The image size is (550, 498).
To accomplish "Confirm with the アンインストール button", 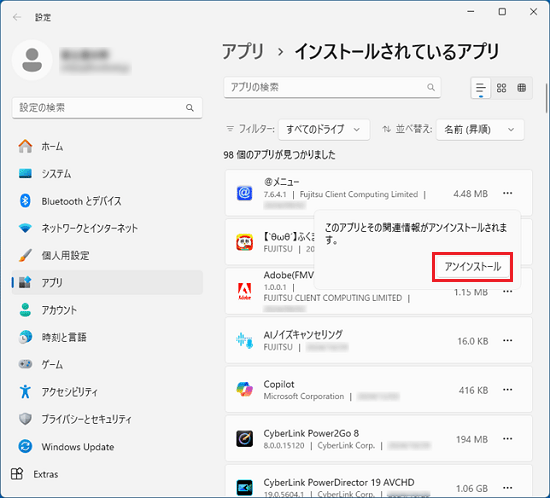I will pos(472,267).
